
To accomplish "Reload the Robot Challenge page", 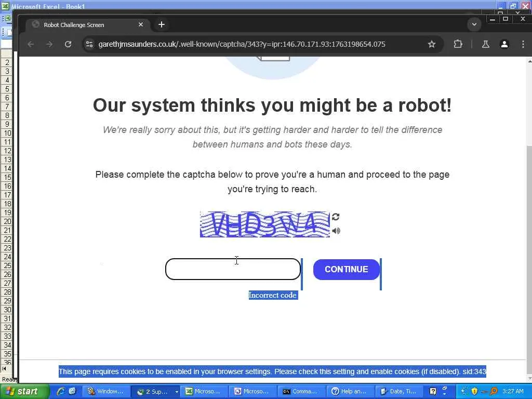I will point(68,44).
